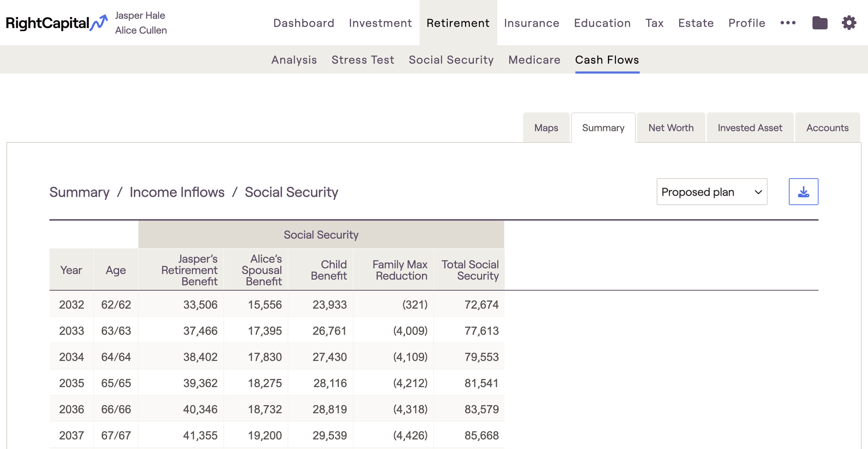Click the Summary breadcrumb link
The height and width of the screenshot is (449, 868).
point(80,192)
